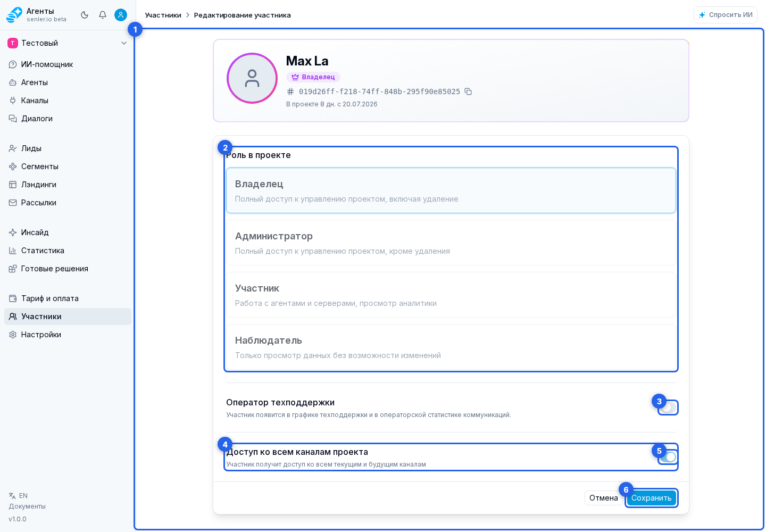Copy participant ID to clipboard

tap(468, 92)
